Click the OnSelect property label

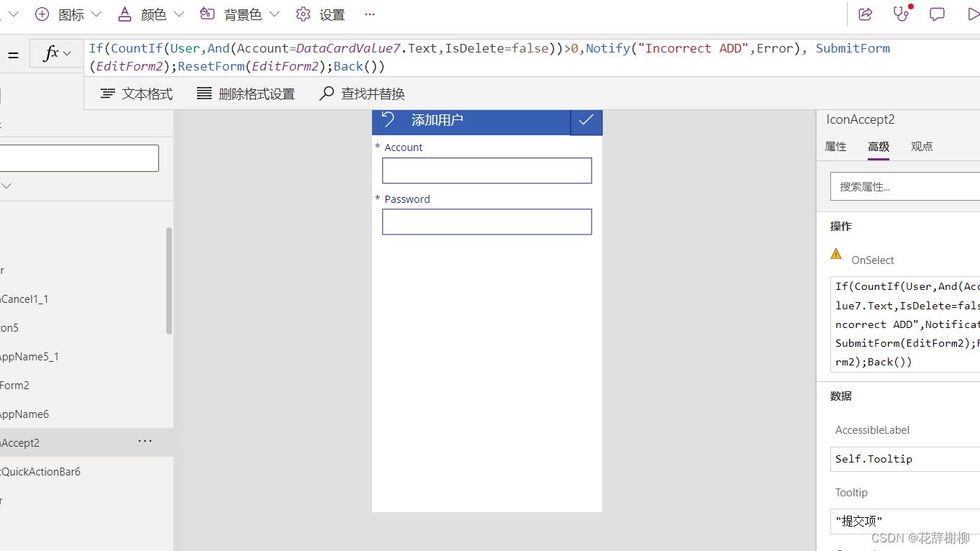tap(873, 260)
